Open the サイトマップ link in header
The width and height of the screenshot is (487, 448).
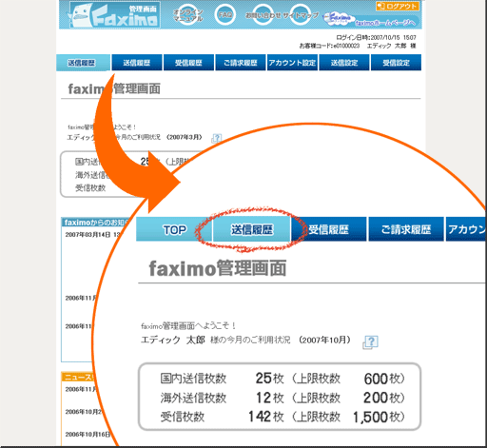point(301,15)
